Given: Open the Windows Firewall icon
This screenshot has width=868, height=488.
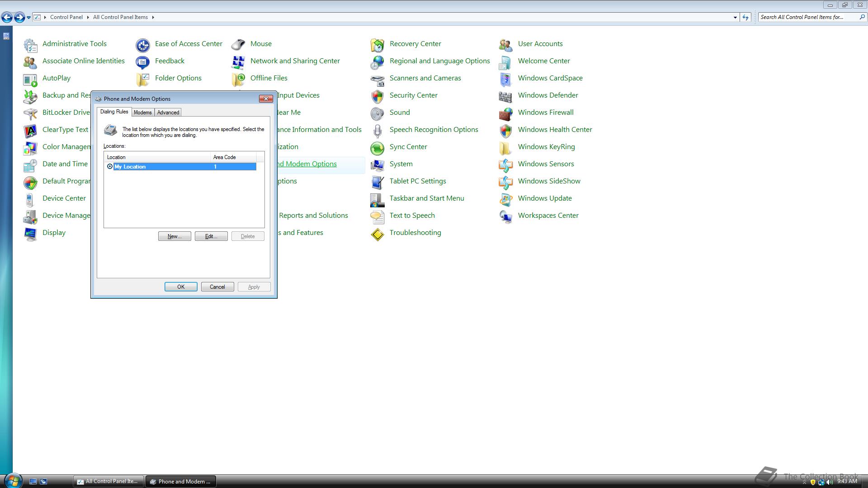Looking at the screenshot, I should pyautogui.click(x=506, y=113).
